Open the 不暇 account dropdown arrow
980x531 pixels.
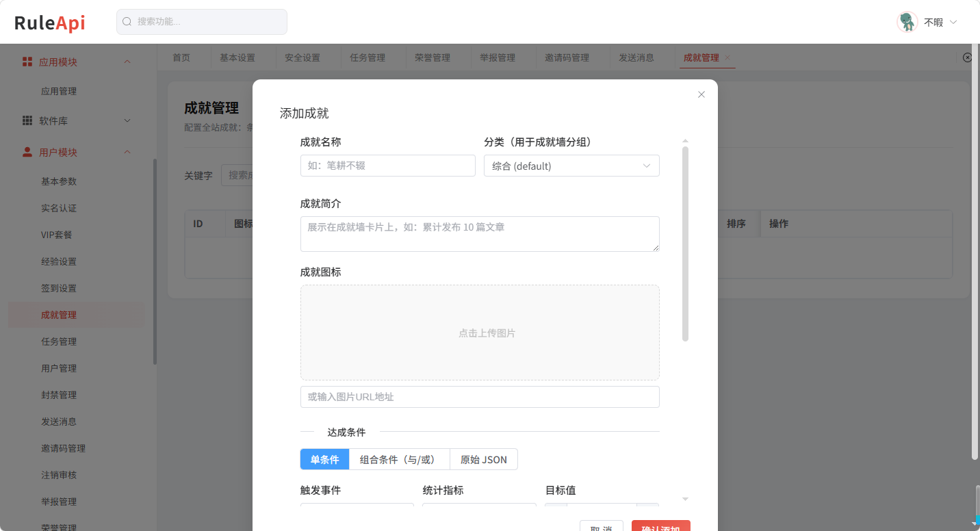[x=953, y=22]
